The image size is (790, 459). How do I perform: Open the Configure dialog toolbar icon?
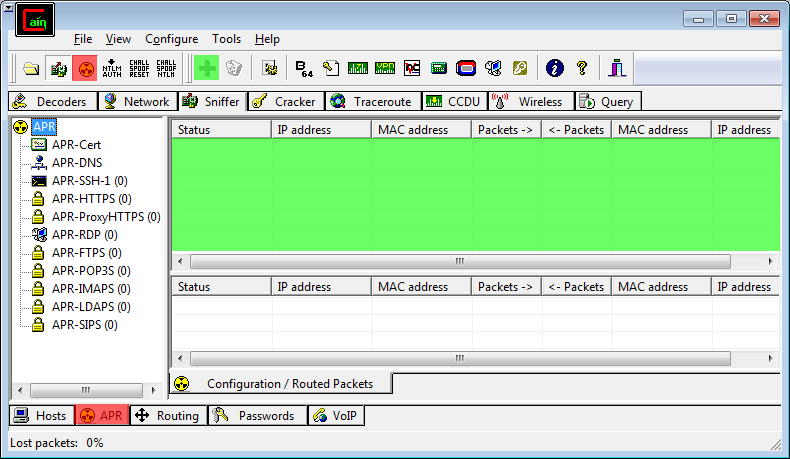(270, 68)
